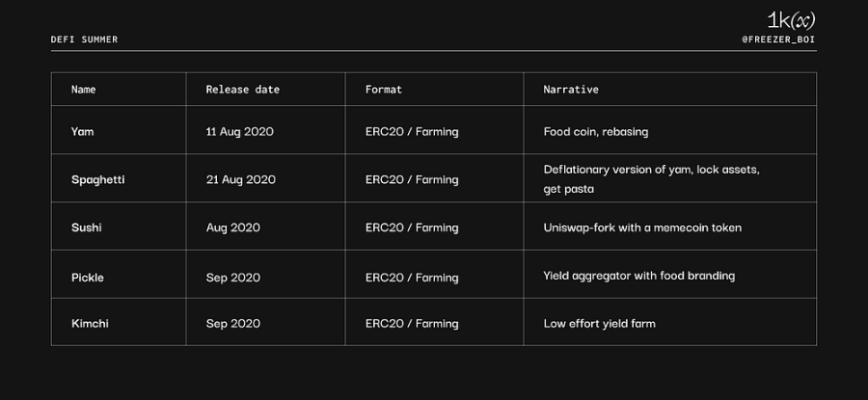The image size is (868, 400).
Task: Click the Format column header
Action: click(x=384, y=89)
